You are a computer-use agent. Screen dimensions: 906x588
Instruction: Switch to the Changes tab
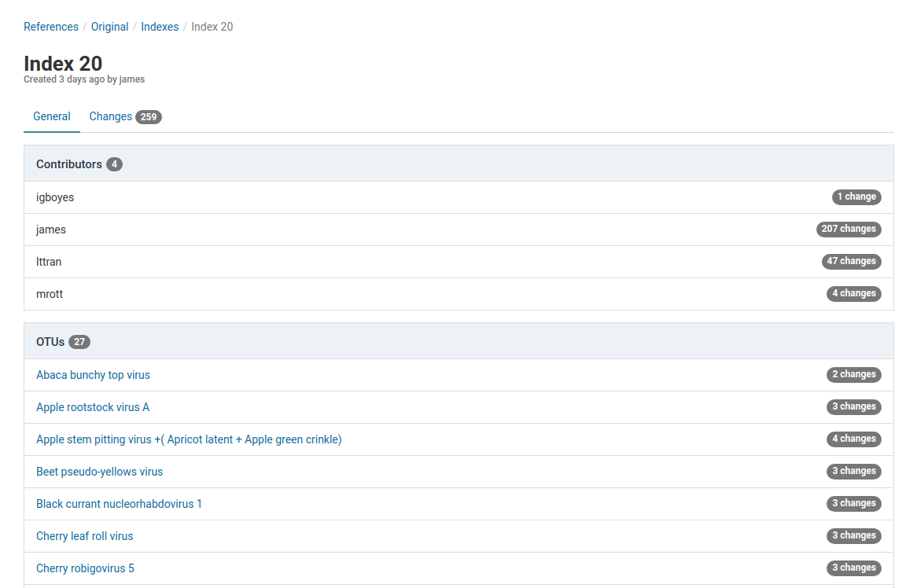click(x=111, y=116)
